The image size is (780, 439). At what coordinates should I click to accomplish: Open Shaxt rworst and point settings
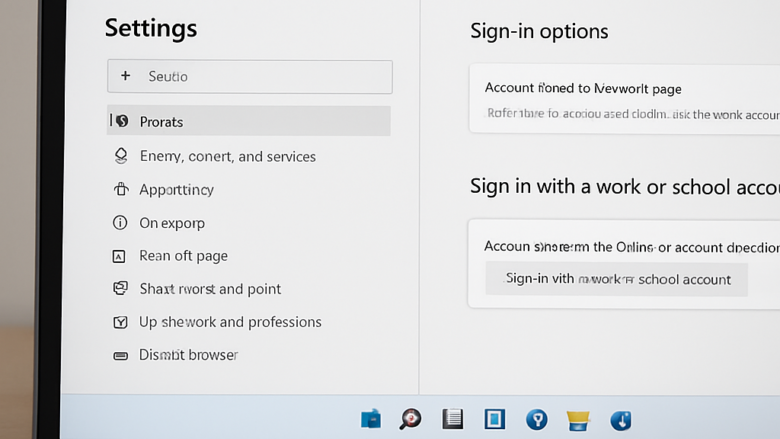[210, 289]
